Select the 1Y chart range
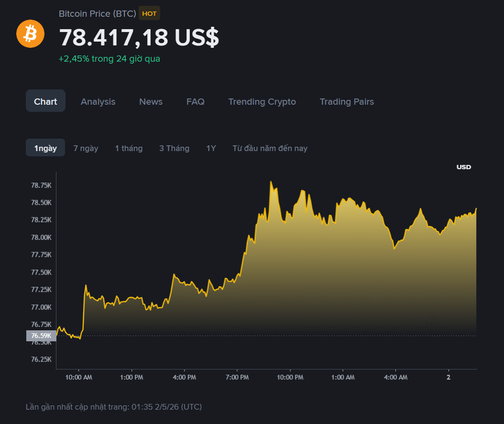The width and height of the screenshot is (504, 424). tap(211, 148)
